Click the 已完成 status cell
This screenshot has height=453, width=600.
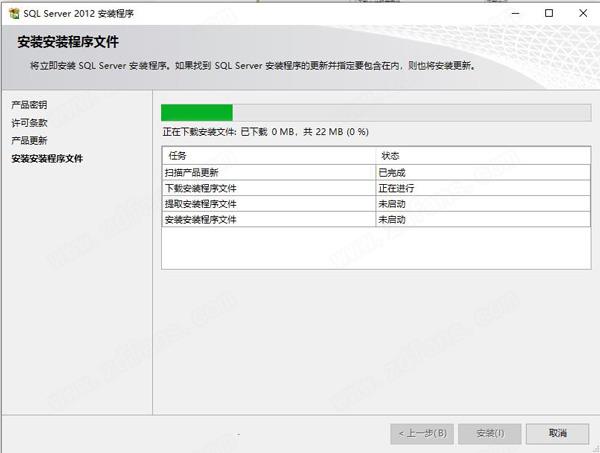(x=483, y=173)
